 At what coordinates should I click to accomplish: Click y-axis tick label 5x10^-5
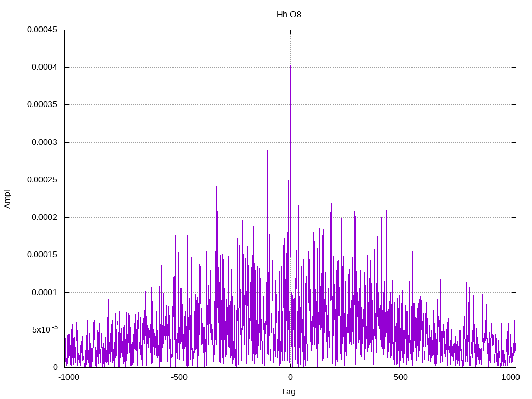[45, 329]
